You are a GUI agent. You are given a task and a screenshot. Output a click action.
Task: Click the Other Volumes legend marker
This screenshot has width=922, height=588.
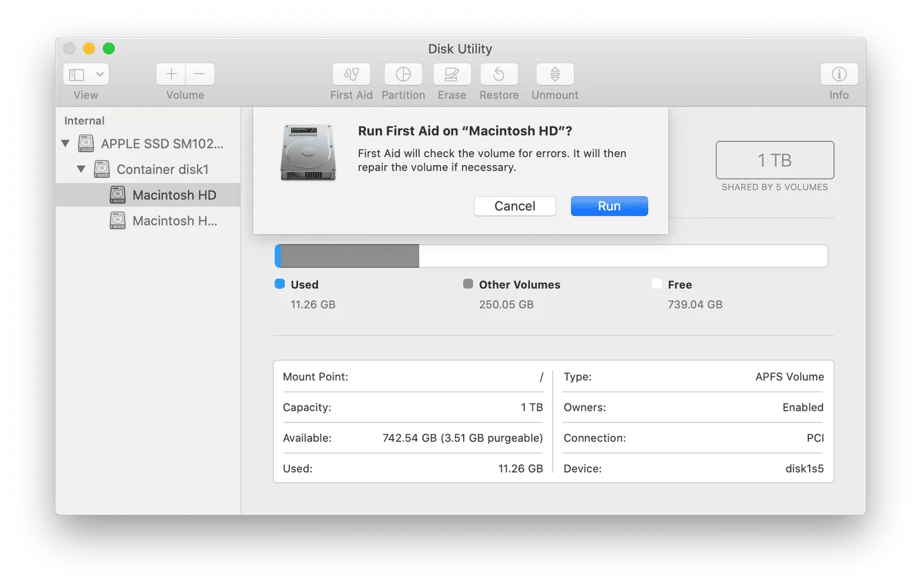[469, 284]
